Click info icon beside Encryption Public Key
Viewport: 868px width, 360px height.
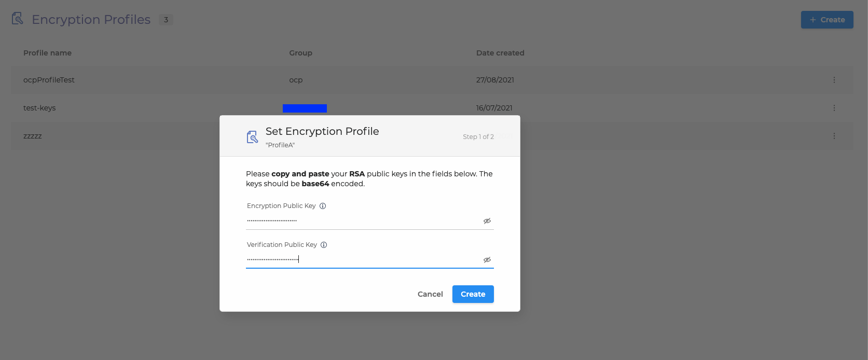tap(323, 206)
